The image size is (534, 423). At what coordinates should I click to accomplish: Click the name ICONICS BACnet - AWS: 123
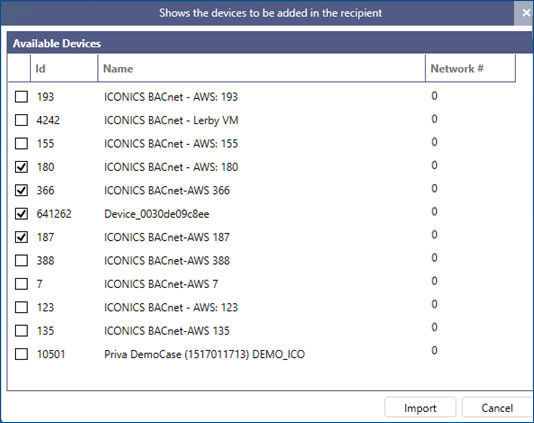(x=171, y=308)
